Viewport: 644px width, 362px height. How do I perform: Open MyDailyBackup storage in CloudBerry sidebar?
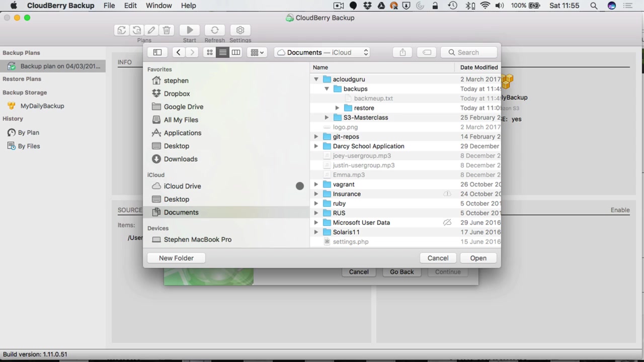tap(42, 106)
